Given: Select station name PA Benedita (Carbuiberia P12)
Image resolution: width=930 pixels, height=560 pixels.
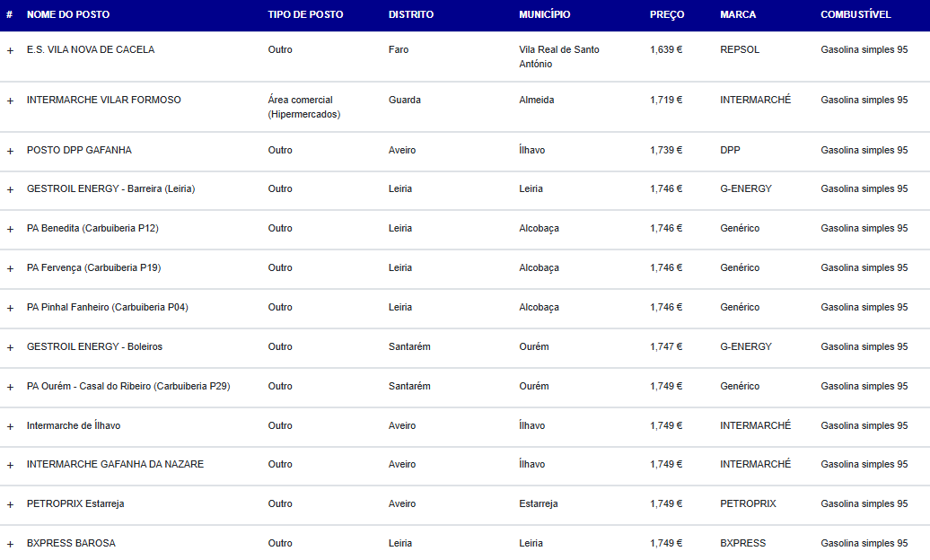Looking at the screenshot, I should coord(92,228).
